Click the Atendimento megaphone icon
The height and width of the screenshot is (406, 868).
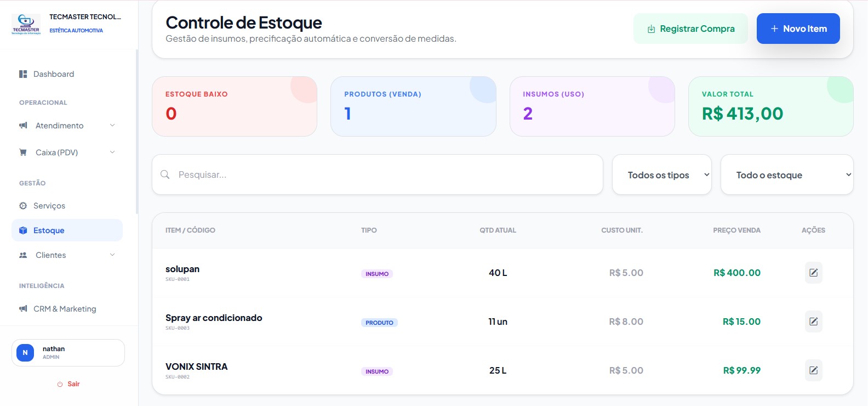pyautogui.click(x=23, y=126)
